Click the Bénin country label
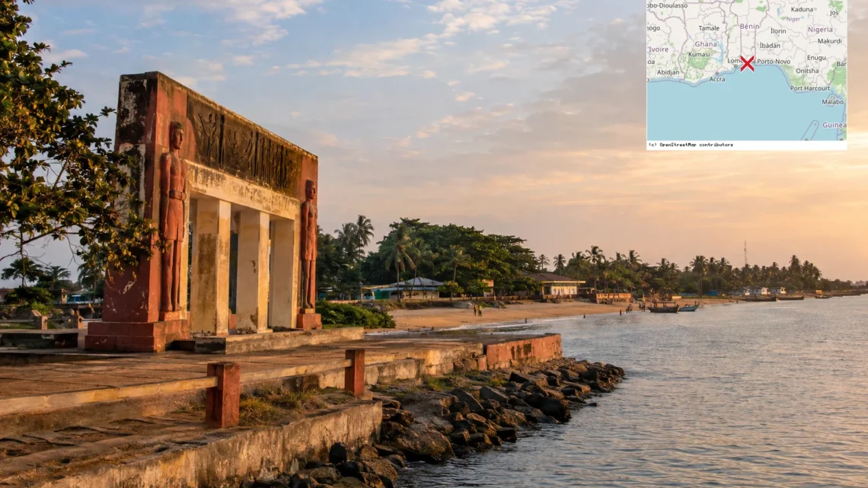Viewport: 868px width, 488px height. 749,26
